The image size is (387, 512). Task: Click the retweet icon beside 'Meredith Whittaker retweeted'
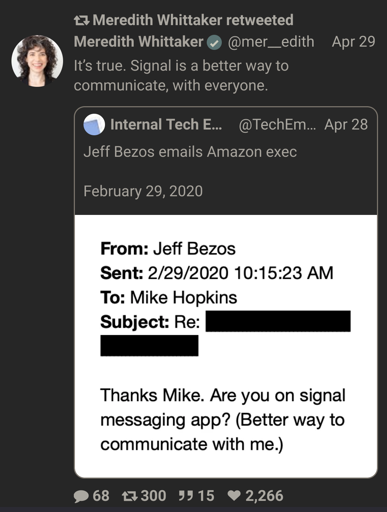pos(81,20)
